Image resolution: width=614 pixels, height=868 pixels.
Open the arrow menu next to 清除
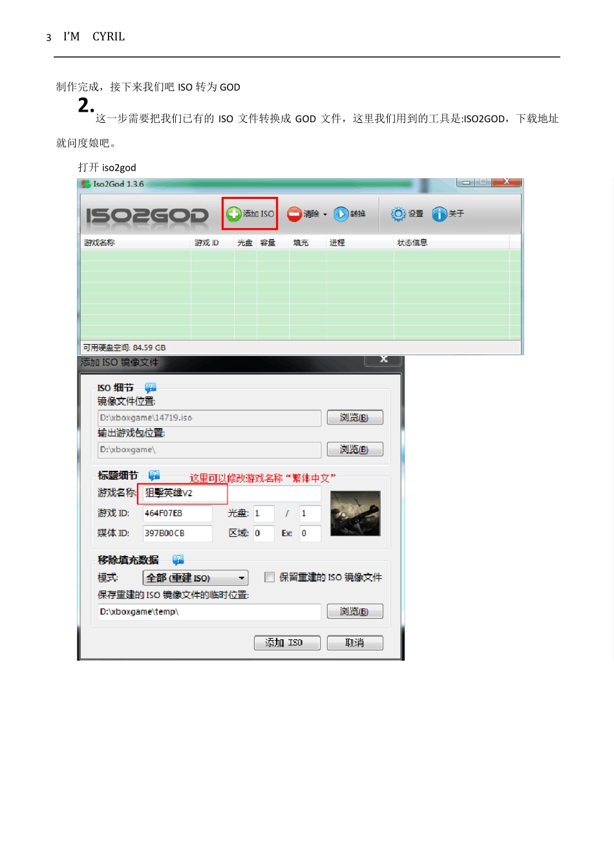325,214
